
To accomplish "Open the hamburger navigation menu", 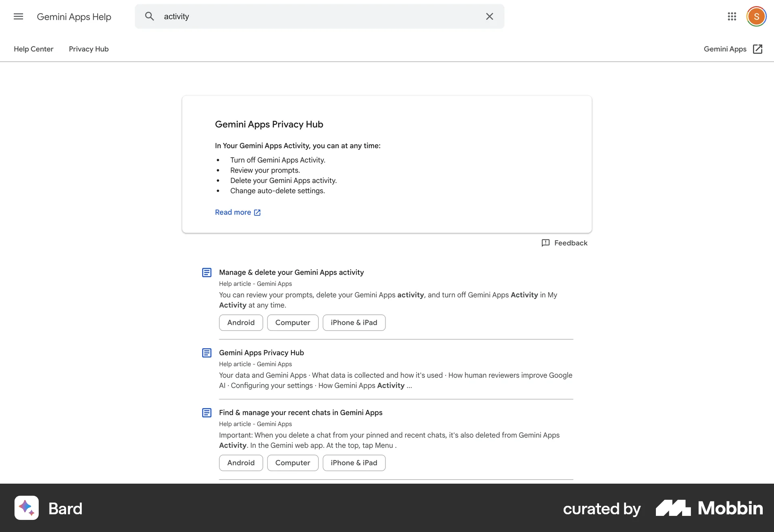I will tap(18, 17).
